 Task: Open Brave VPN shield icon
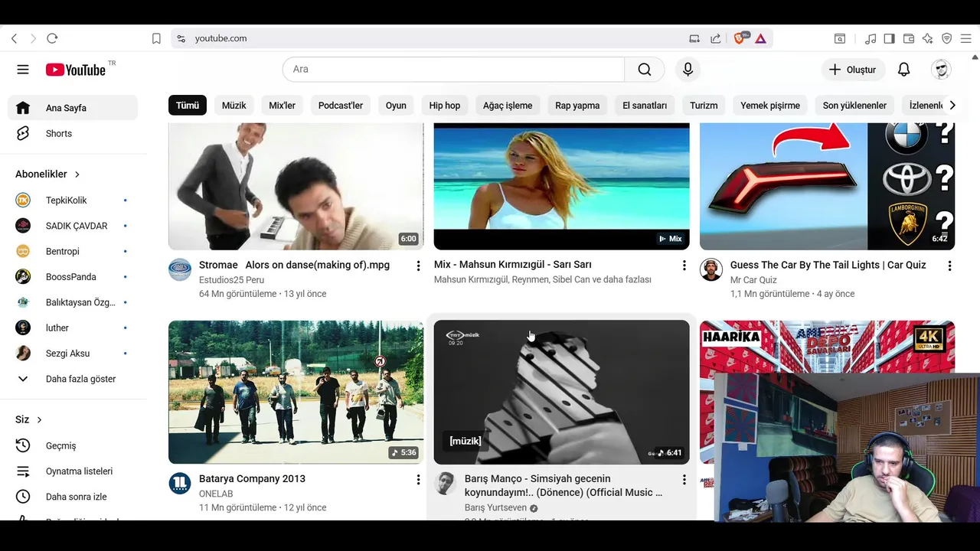tap(946, 38)
